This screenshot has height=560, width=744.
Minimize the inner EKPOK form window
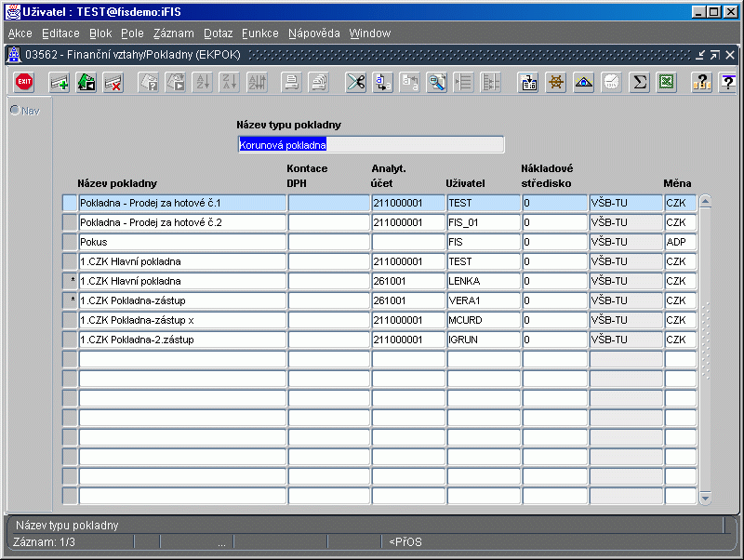[x=700, y=55]
